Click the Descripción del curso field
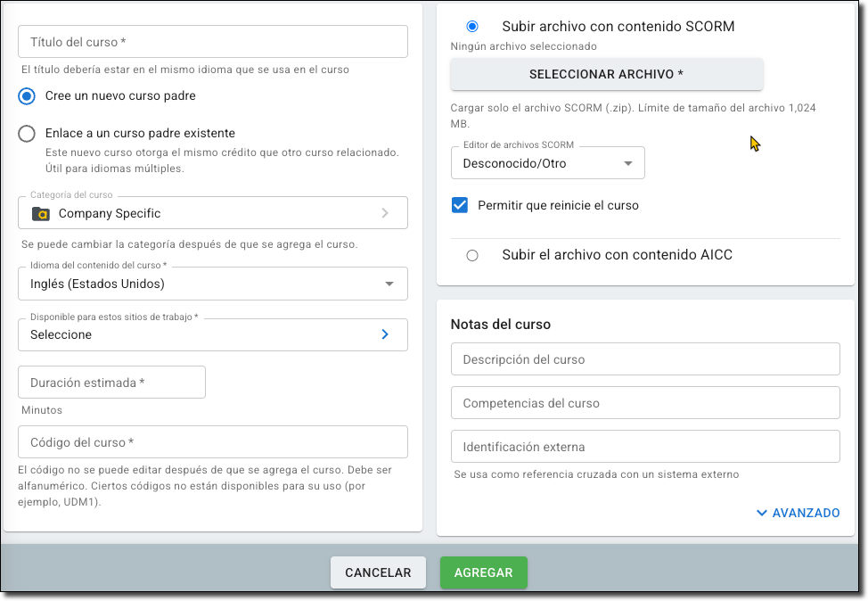This screenshot has height=601, width=868. pyautogui.click(x=645, y=359)
